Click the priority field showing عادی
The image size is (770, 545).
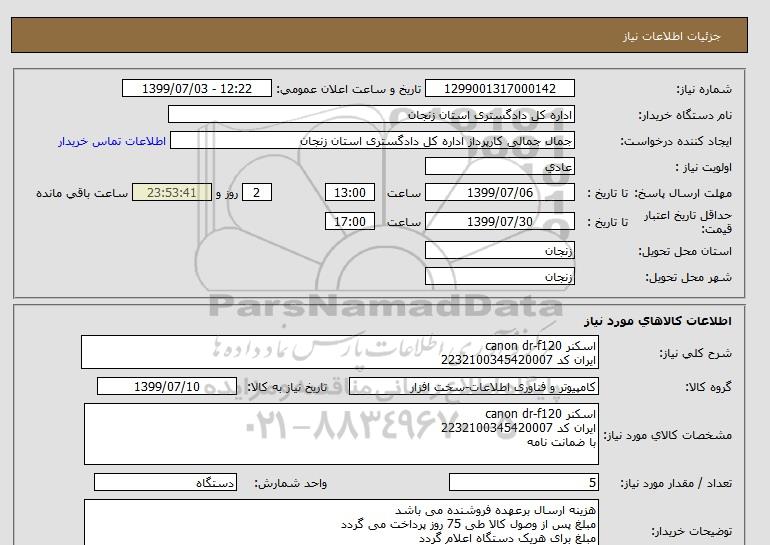499,166
